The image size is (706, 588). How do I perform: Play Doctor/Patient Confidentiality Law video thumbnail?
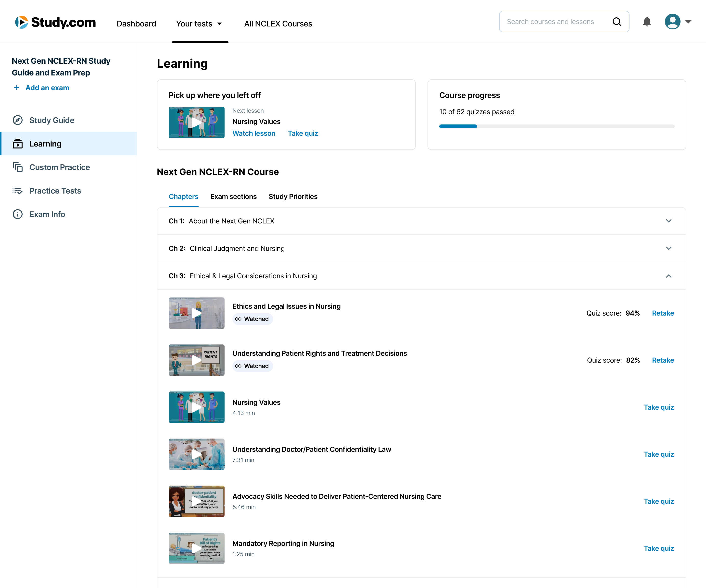tap(196, 454)
